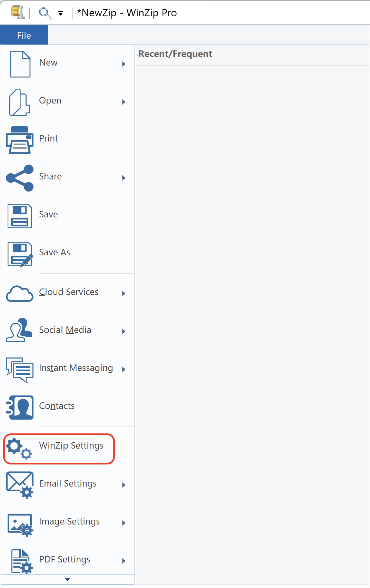Expand the Instant Messaging submenu arrow
370x588 pixels.
pyautogui.click(x=124, y=369)
